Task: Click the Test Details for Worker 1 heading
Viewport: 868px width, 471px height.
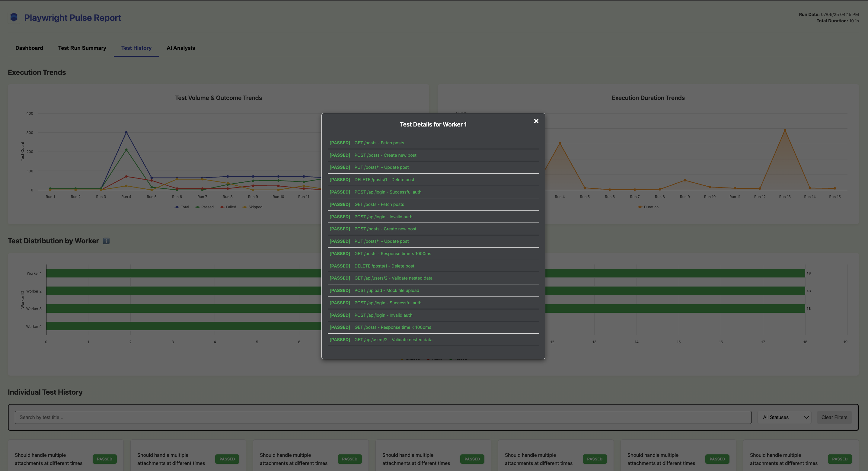Action: 433,124
